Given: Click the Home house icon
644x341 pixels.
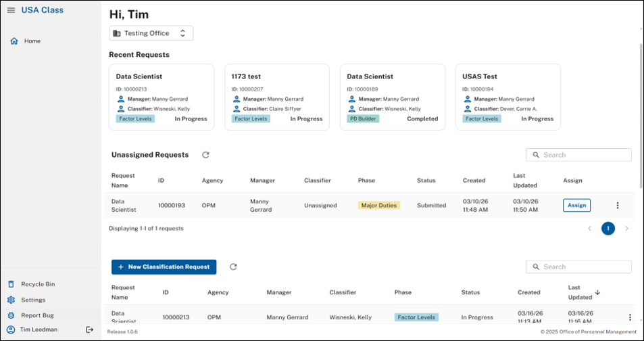Looking at the screenshot, I should (x=14, y=41).
